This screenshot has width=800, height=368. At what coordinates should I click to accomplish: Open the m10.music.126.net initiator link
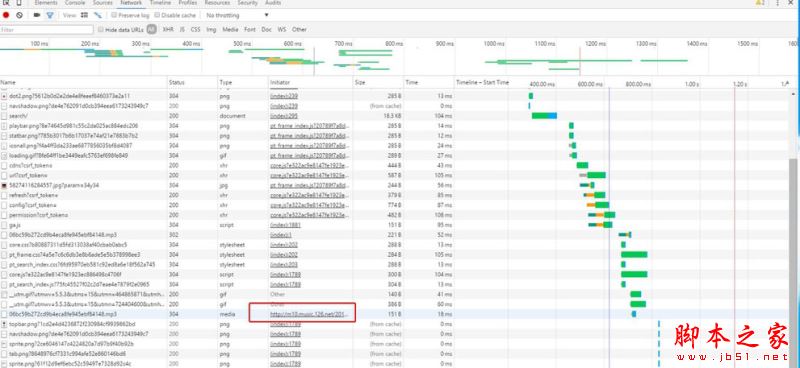[309, 314]
